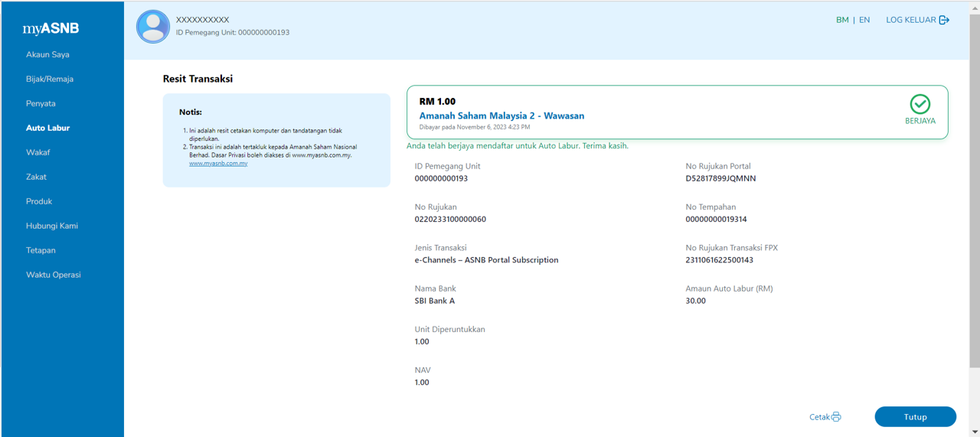Open Produk in the sidebar
980x437 pixels.
point(39,201)
